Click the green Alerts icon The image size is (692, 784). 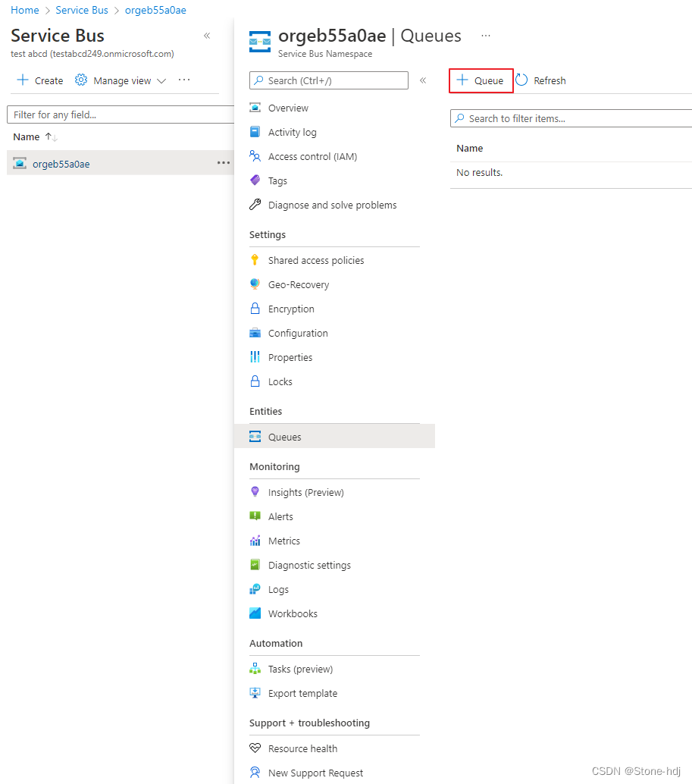[x=255, y=516]
